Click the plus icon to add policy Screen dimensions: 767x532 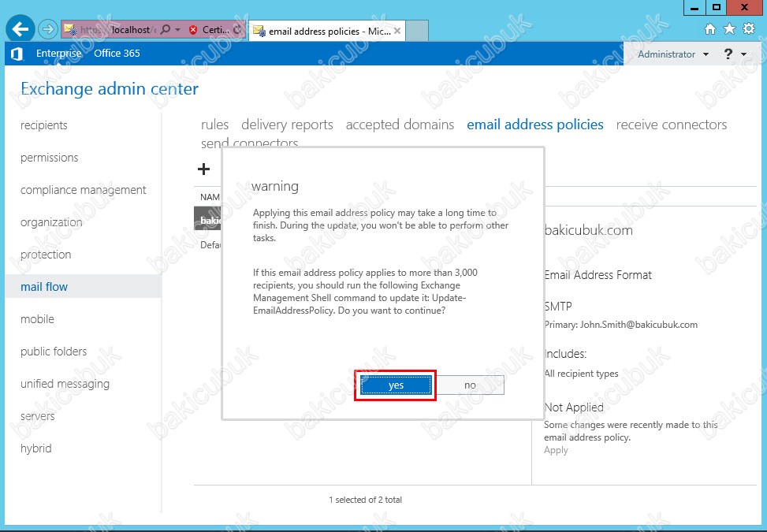[203, 169]
